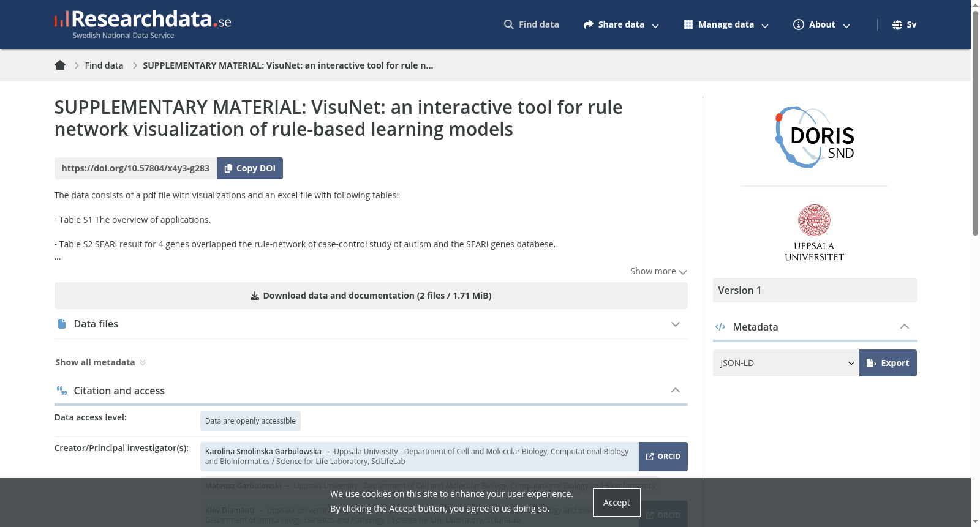This screenshot has width=980, height=527.
Task: Click the download arrow icon
Action: (255, 296)
